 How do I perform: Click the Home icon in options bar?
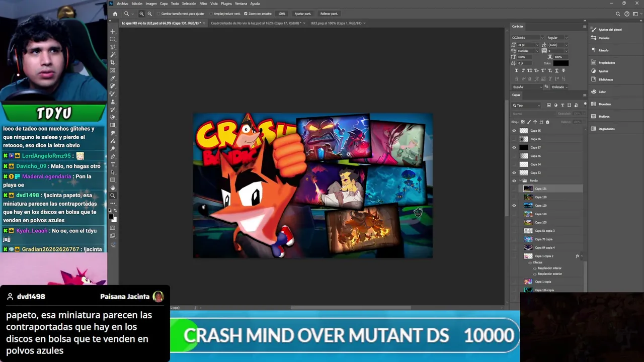click(115, 14)
